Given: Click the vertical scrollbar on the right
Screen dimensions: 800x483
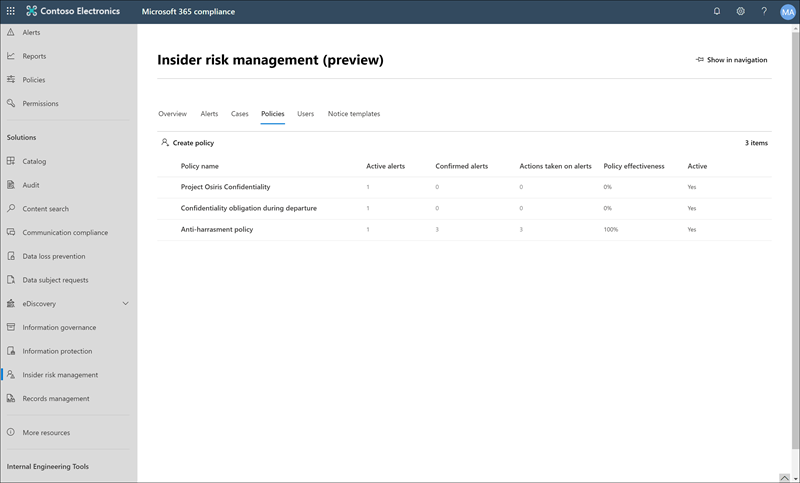Looking at the screenshot, I should coord(795,240).
